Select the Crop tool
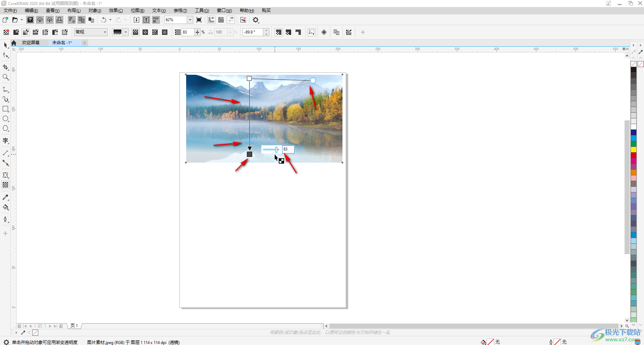 [x=5, y=67]
